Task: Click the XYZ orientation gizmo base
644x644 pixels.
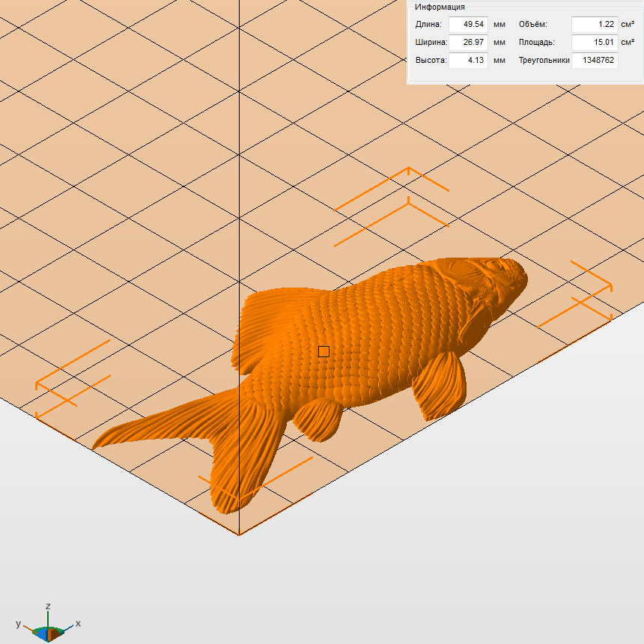Action: (49, 634)
